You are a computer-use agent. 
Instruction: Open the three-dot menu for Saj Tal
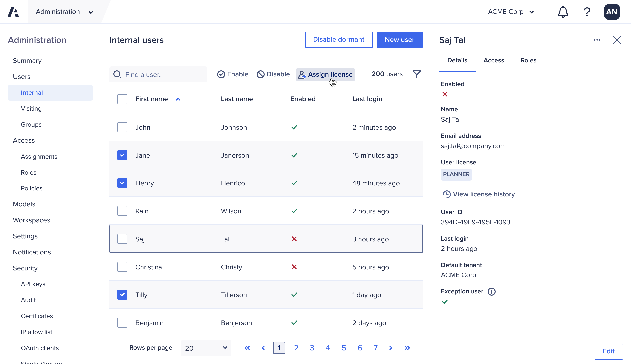click(597, 40)
